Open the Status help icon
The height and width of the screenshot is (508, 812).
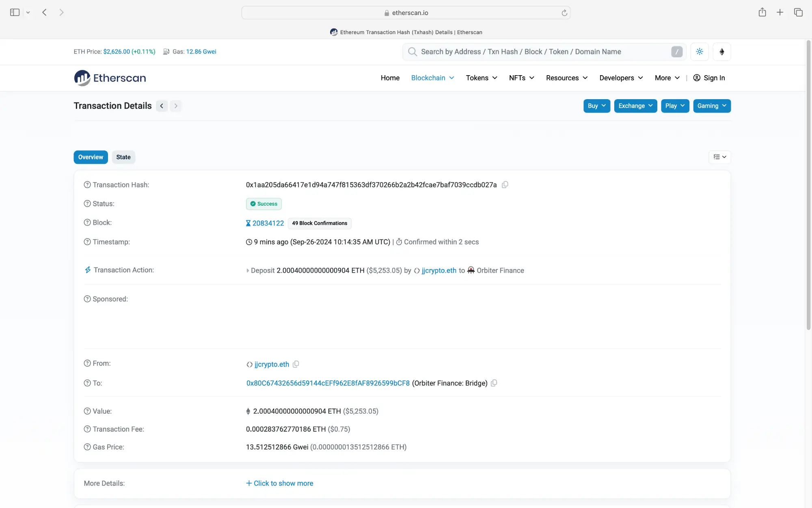pyautogui.click(x=87, y=204)
